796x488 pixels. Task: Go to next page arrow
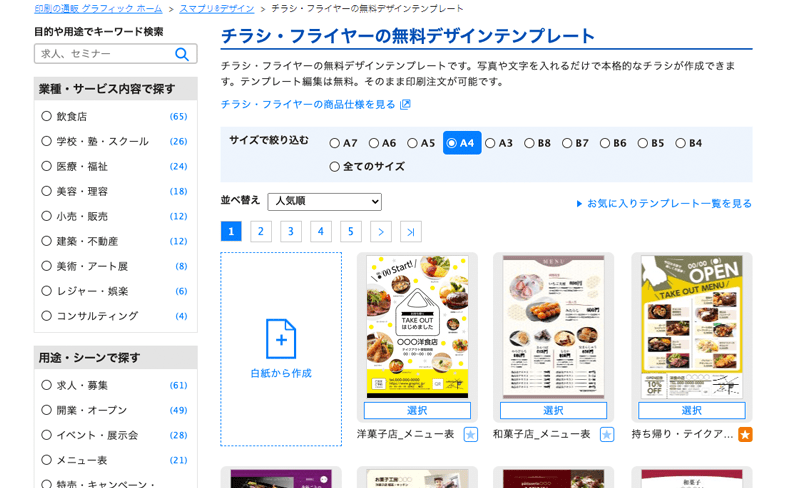381,232
